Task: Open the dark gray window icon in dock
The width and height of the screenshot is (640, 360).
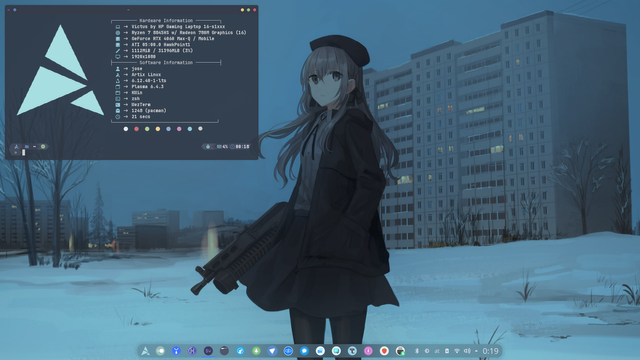Action: coord(224,351)
